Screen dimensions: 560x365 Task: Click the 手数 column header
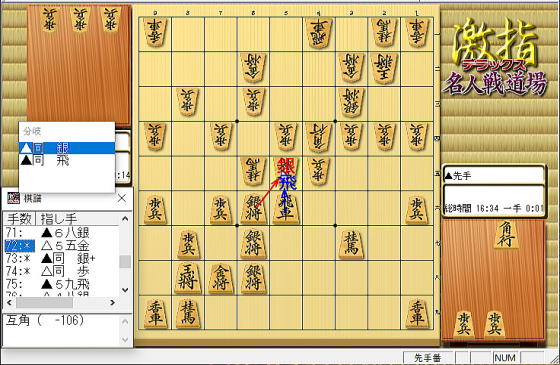(20, 219)
